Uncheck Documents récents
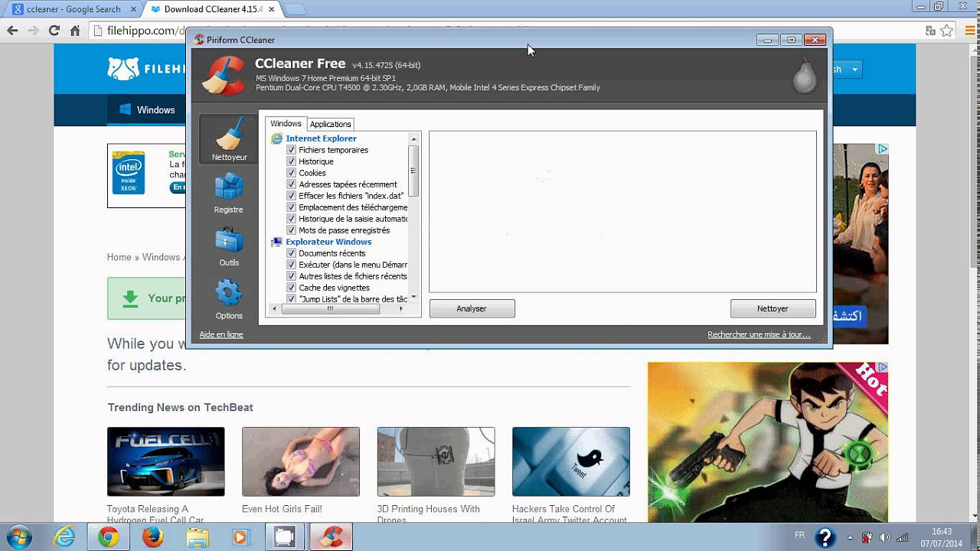The width and height of the screenshot is (980, 551). [291, 253]
